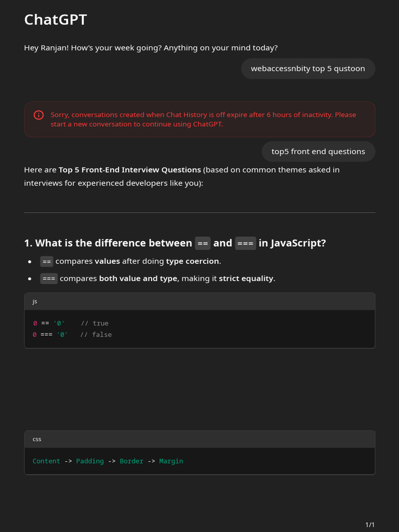Viewport: 399px width, 532px height.
Task: Click the bold "Top 5 Front-End Interview Questions" text
Action: pos(129,170)
